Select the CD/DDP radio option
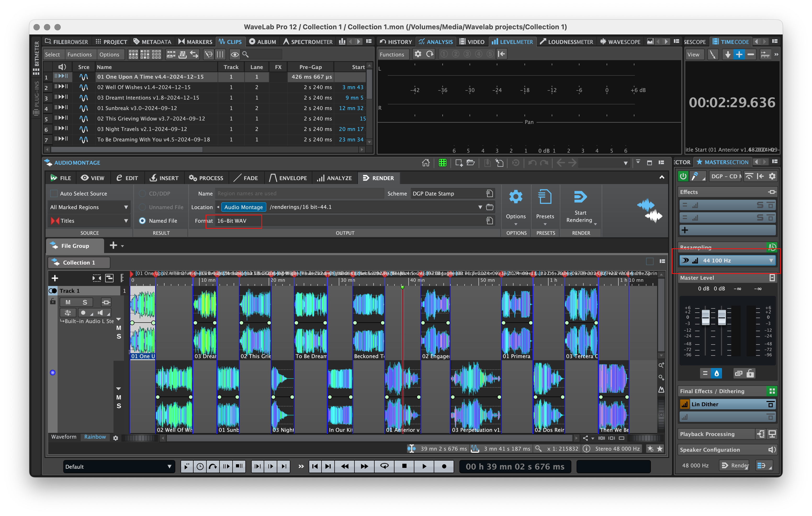Image resolution: width=812 pixels, height=516 pixels. tap(142, 193)
